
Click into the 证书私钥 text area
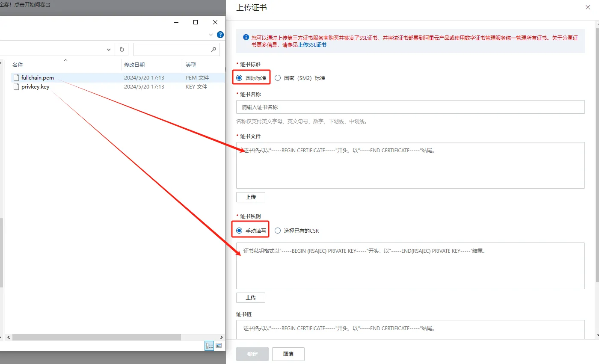click(410, 266)
